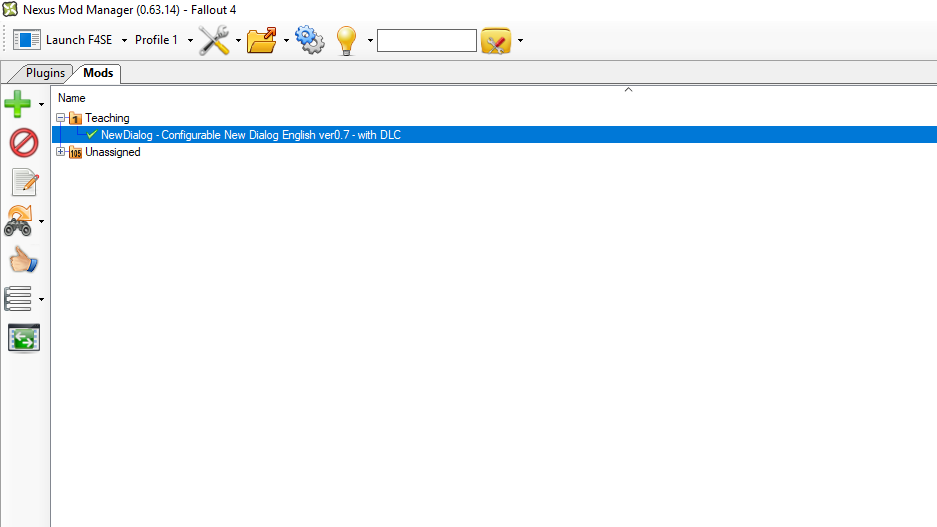This screenshot has width=937, height=527.
Task: Focus the toolbar search text box
Action: click(x=427, y=41)
